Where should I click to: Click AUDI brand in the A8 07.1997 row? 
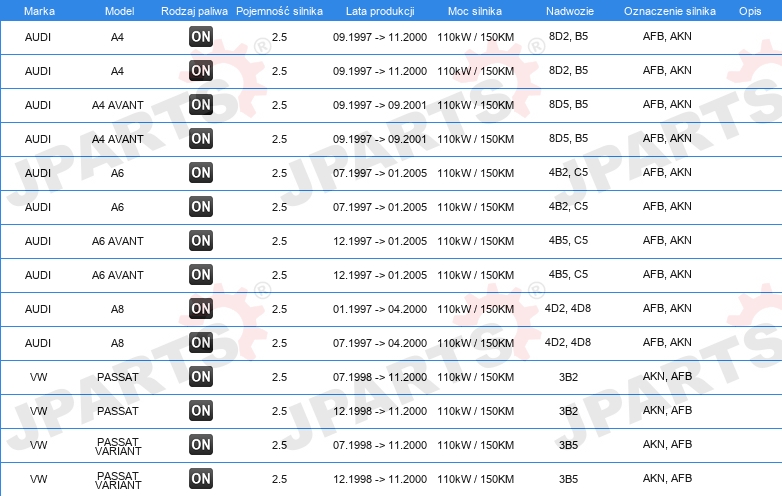coord(38,343)
